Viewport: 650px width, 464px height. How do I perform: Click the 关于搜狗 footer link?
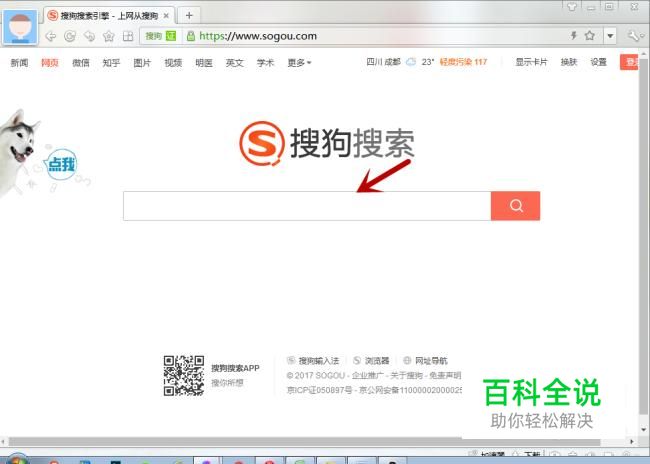(406, 375)
